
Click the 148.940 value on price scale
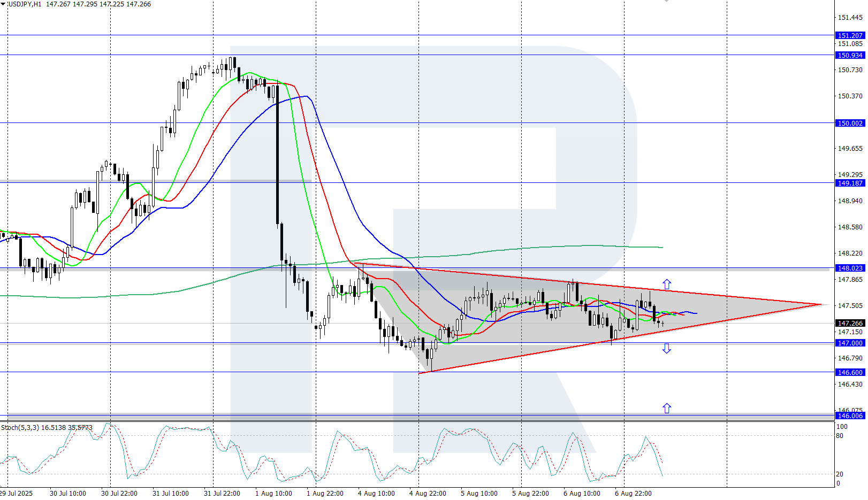[850, 201]
